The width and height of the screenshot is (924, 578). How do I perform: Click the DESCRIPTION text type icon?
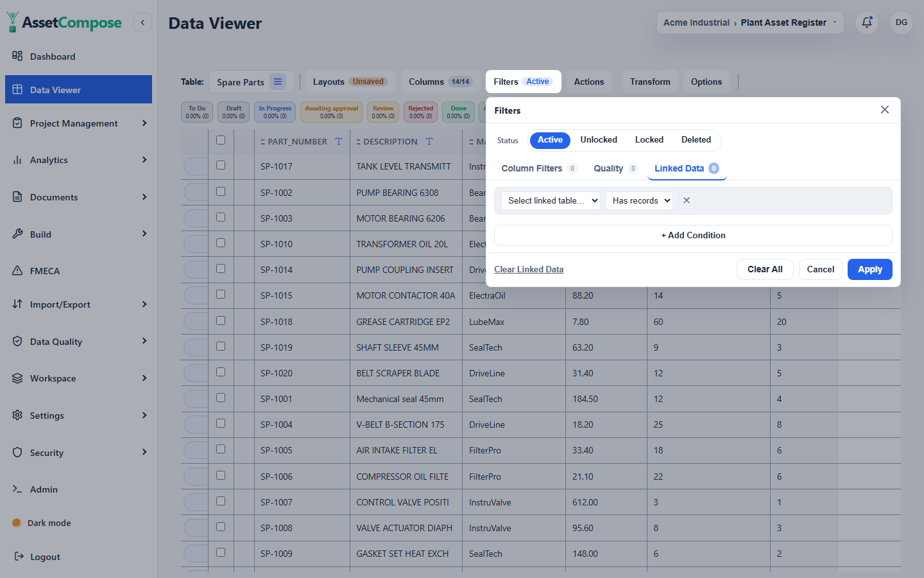pyautogui.click(x=429, y=141)
